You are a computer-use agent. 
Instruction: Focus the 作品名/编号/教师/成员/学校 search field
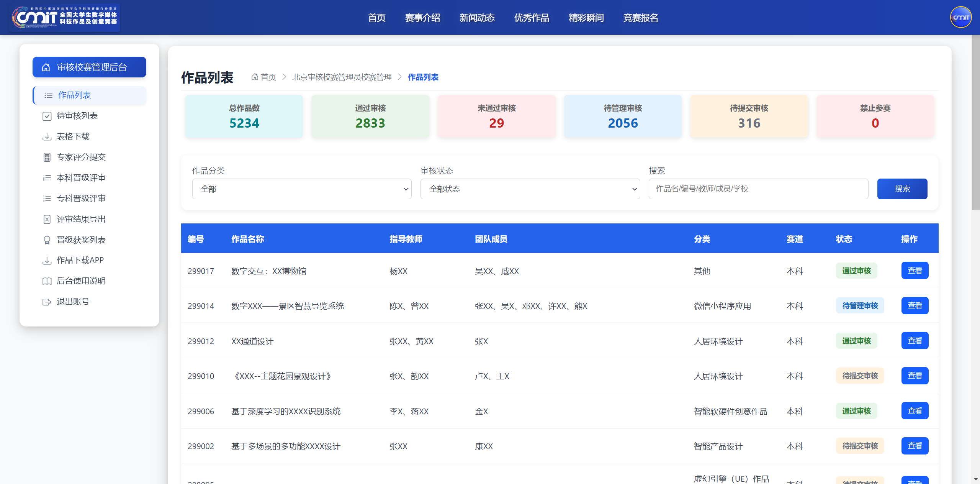click(758, 189)
